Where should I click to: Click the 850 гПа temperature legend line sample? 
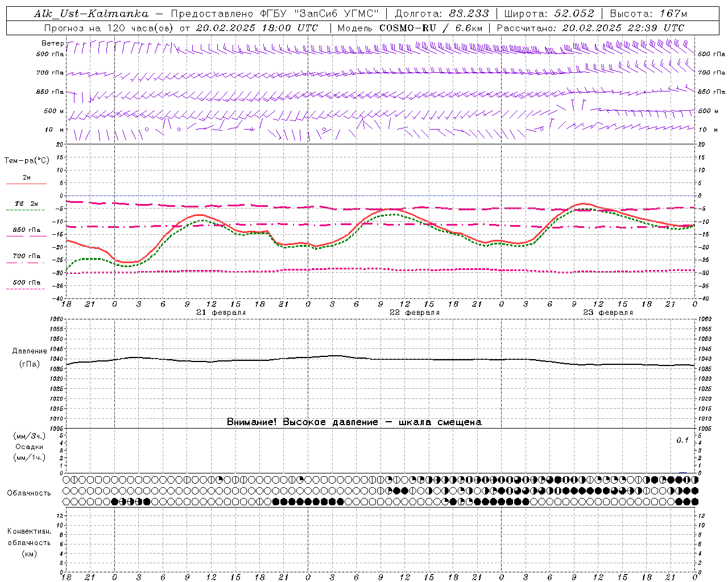click(25, 236)
